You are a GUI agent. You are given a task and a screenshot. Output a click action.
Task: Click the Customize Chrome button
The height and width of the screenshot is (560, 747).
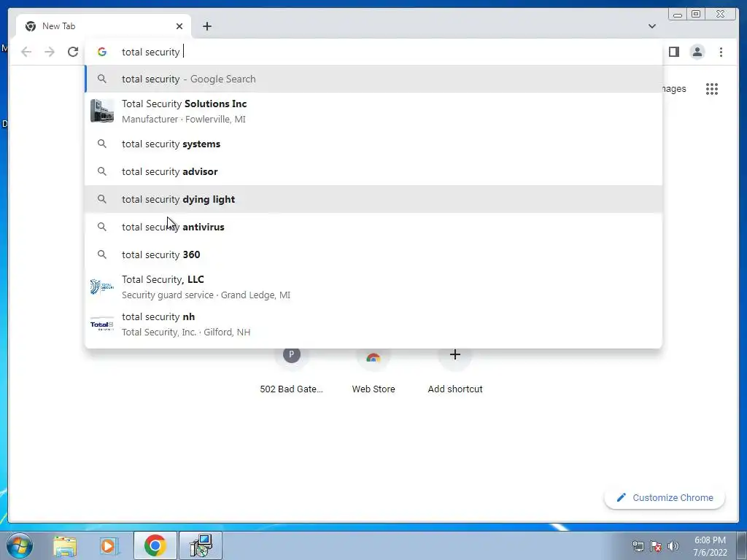[x=665, y=497]
